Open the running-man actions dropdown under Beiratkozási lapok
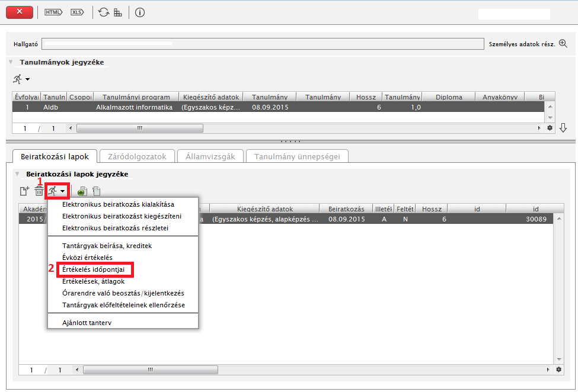 coord(58,191)
